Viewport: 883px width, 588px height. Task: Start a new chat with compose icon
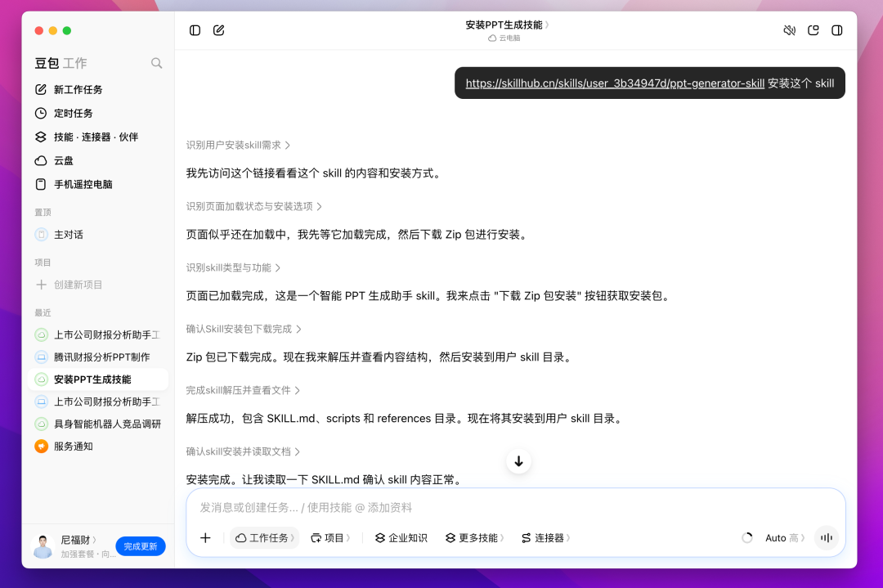click(219, 30)
